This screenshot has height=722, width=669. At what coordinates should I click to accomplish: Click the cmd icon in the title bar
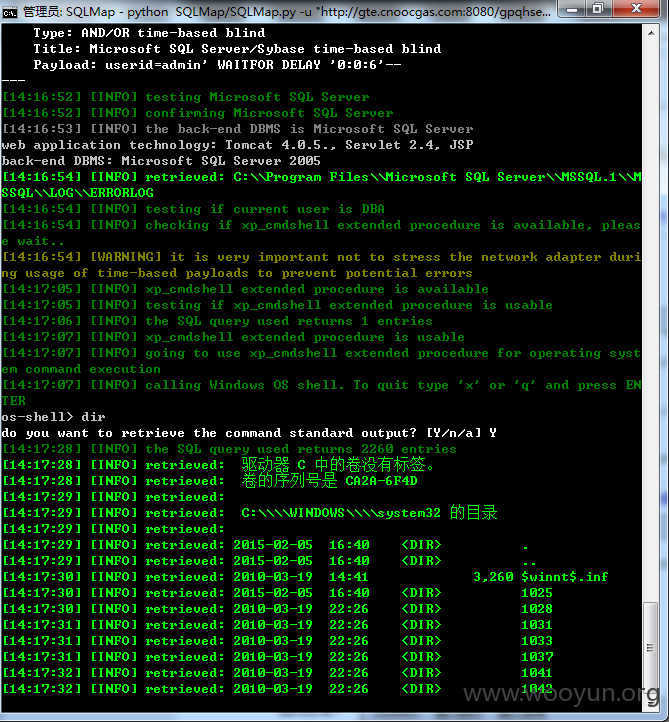9,11
